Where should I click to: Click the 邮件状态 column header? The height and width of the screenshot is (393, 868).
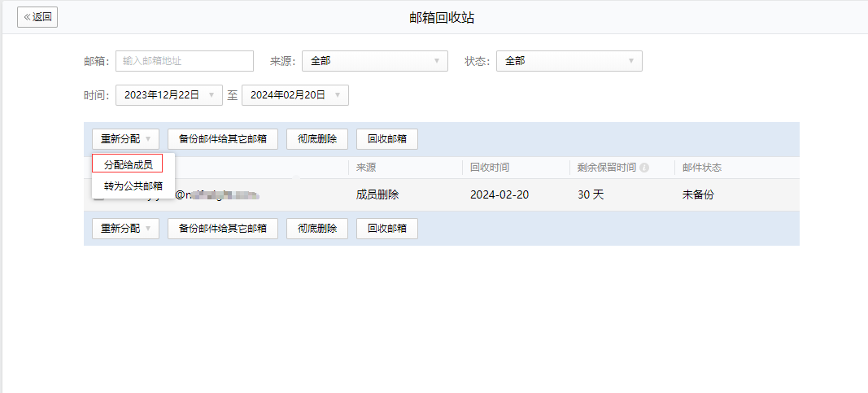pyautogui.click(x=701, y=168)
